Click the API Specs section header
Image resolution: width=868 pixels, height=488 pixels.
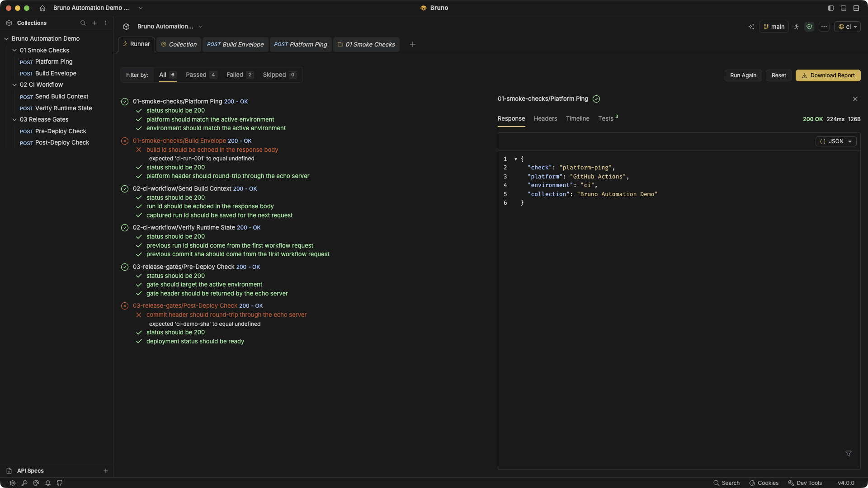click(30, 471)
